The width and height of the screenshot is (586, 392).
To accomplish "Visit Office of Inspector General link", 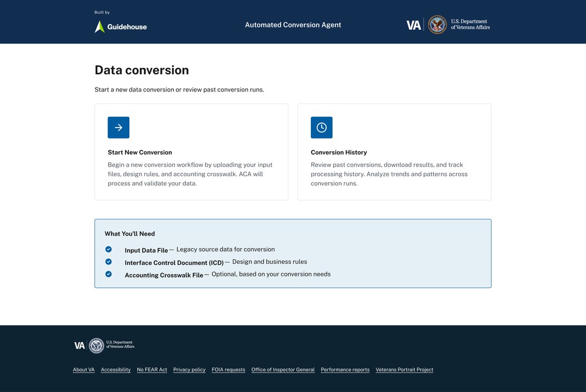I will pyautogui.click(x=283, y=370).
